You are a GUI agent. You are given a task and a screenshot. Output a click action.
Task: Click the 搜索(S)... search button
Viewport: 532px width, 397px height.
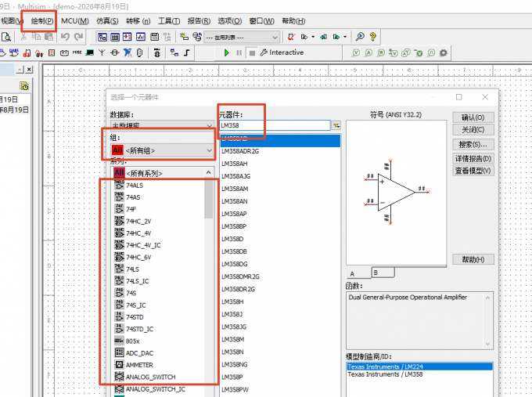(473, 145)
